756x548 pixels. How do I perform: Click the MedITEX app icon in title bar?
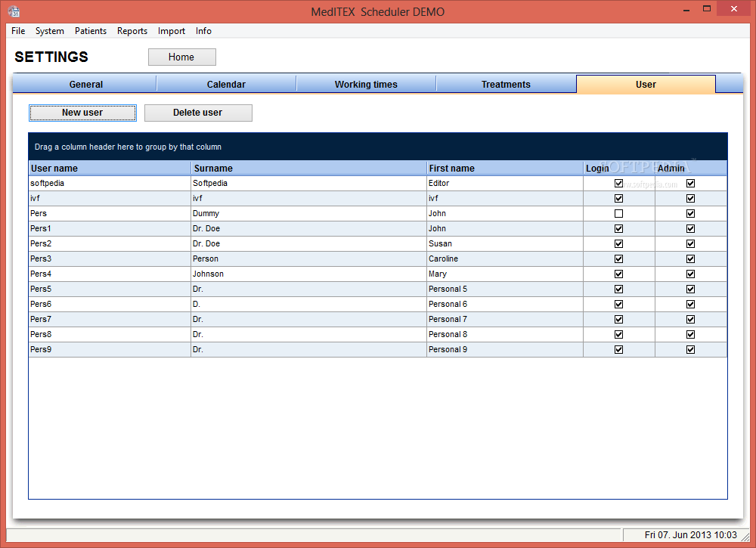coord(14,11)
